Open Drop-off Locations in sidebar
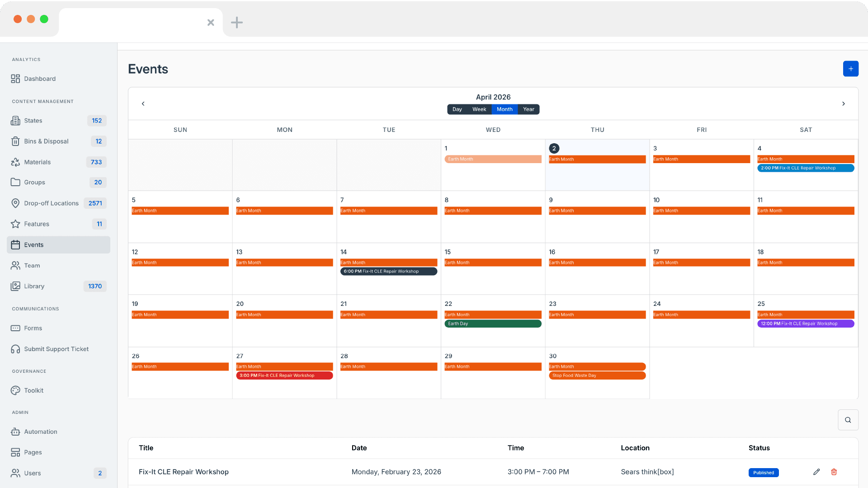 click(x=51, y=203)
